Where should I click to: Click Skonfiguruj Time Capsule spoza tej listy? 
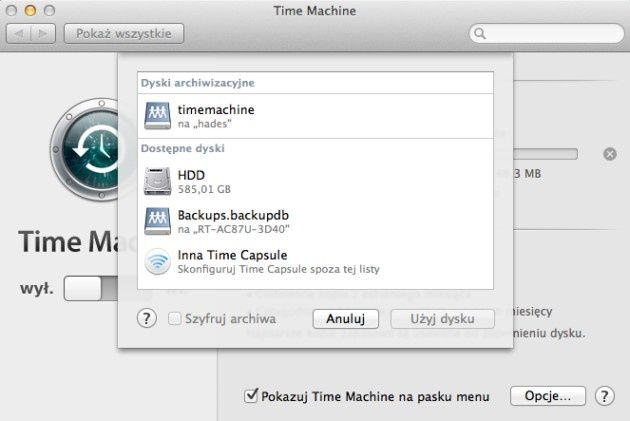click(278, 269)
